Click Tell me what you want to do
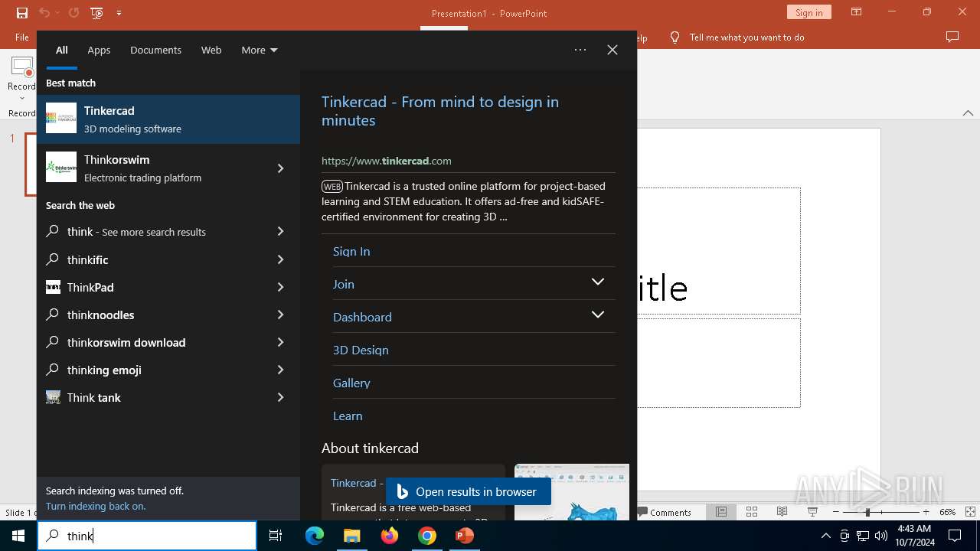This screenshot has width=980, height=551. click(746, 37)
